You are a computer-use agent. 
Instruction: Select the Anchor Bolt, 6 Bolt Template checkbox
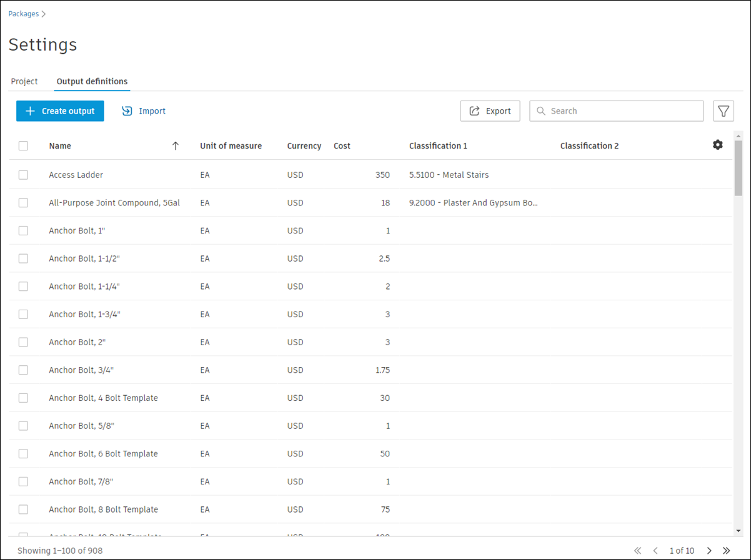(23, 454)
